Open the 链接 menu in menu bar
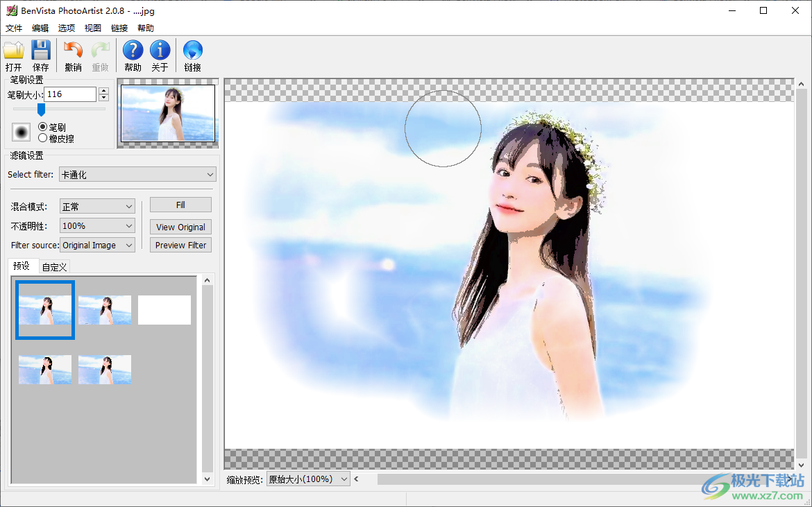The height and width of the screenshot is (507, 812). (x=119, y=28)
